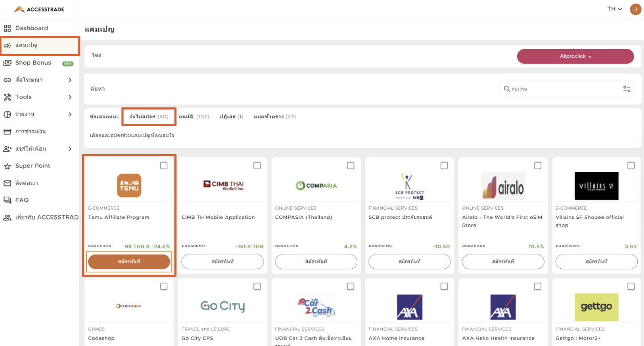The width and height of the screenshot is (644, 346).
Task: Click the gettgo logo
Action: coord(596,307)
